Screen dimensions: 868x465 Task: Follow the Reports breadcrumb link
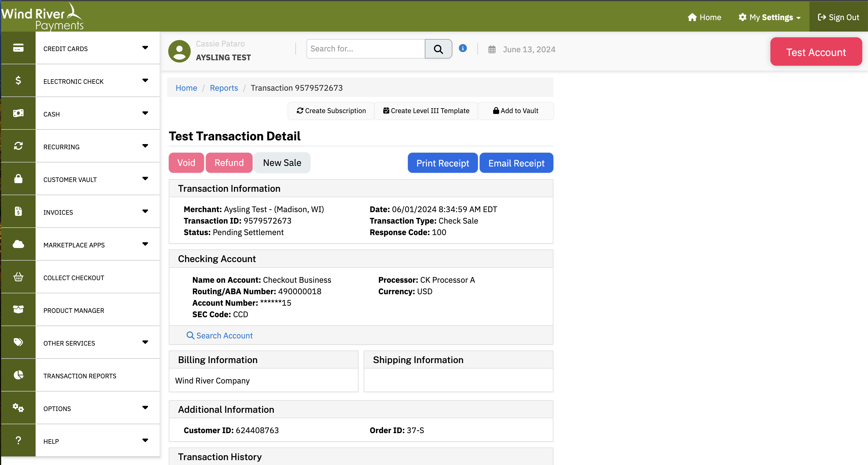coord(224,88)
